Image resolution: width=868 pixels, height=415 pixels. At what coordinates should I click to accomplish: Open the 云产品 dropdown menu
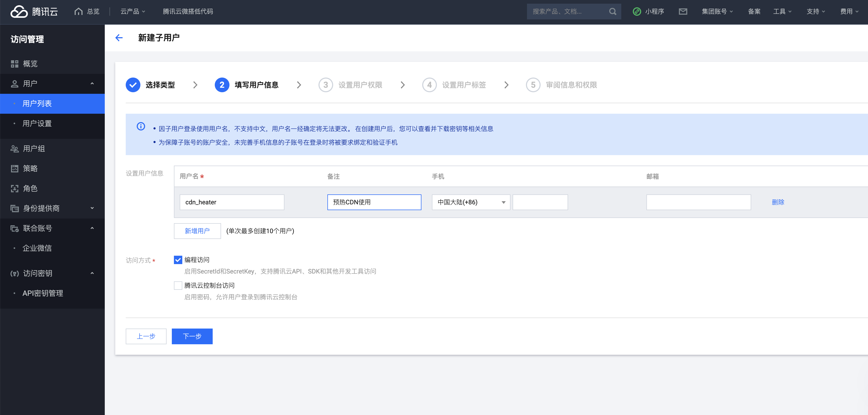pyautogui.click(x=133, y=12)
